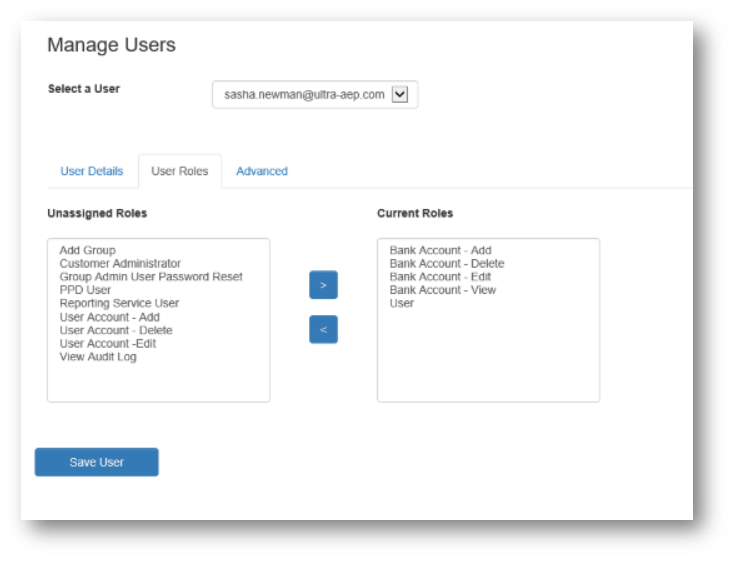
Task: Choose the View Audit Log role
Action: [98, 357]
